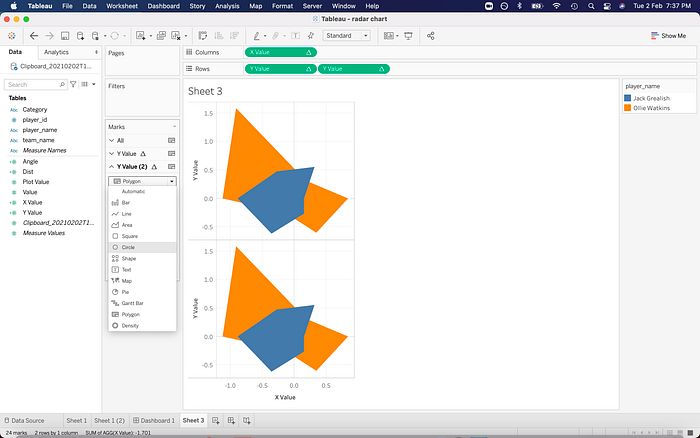Click the New Dashboard icon in tab bar
700x438 pixels.
(x=231, y=420)
